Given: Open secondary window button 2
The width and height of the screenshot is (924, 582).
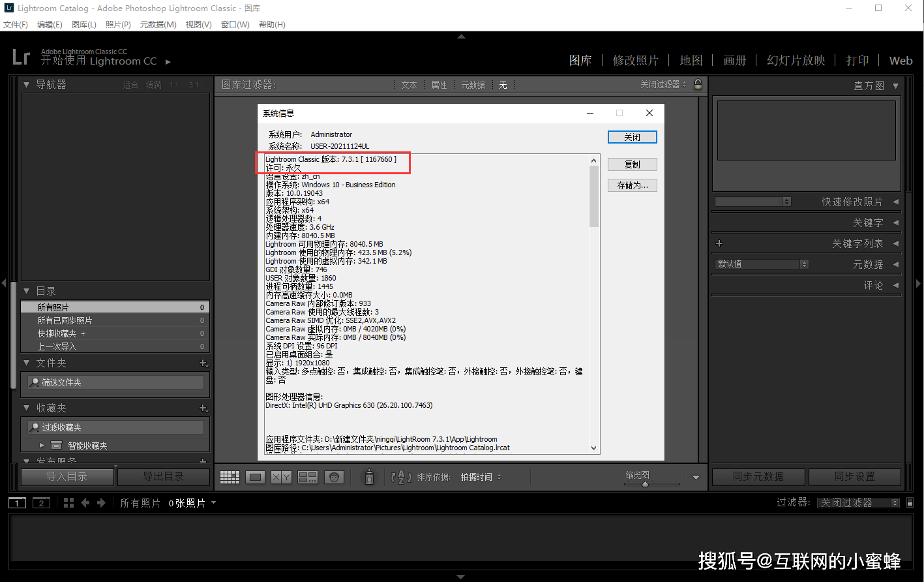Looking at the screenshot, I should [x=41, y=502].
